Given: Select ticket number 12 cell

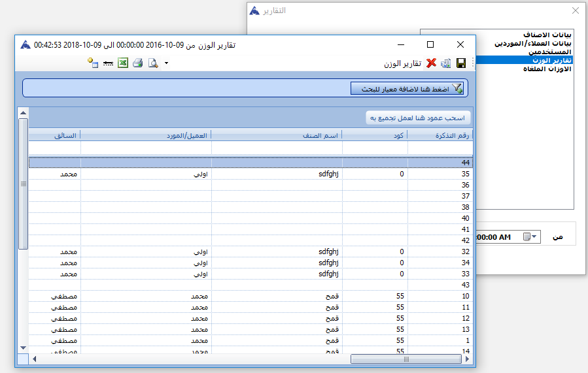Looking at the screenshot, I should (x=440, y=318).
